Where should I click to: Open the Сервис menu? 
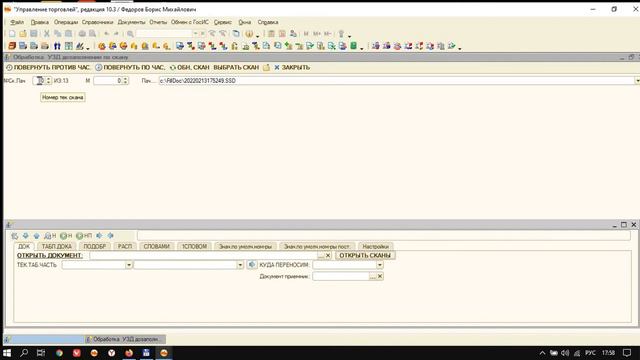[222, 22]
